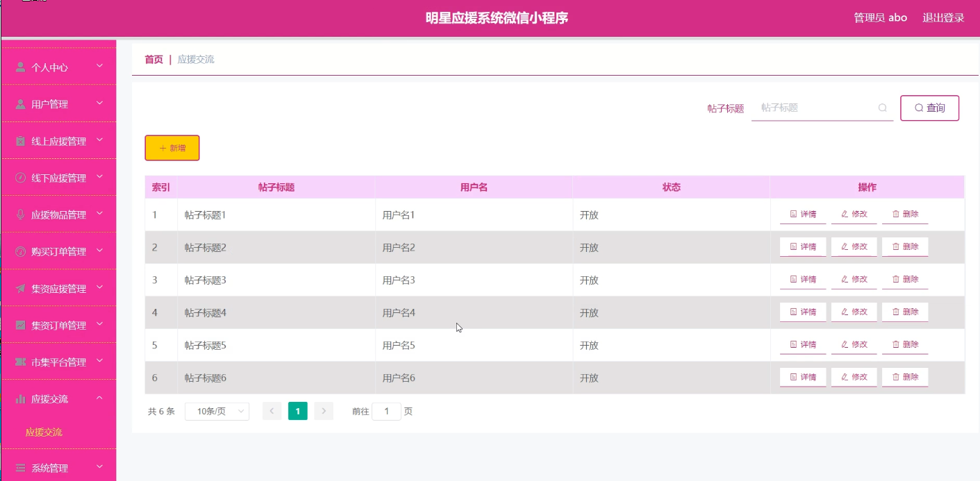Screen dimensions: 980x481
Task: Expand the 用户管理 menu arrow
Action: coord(99,103)
